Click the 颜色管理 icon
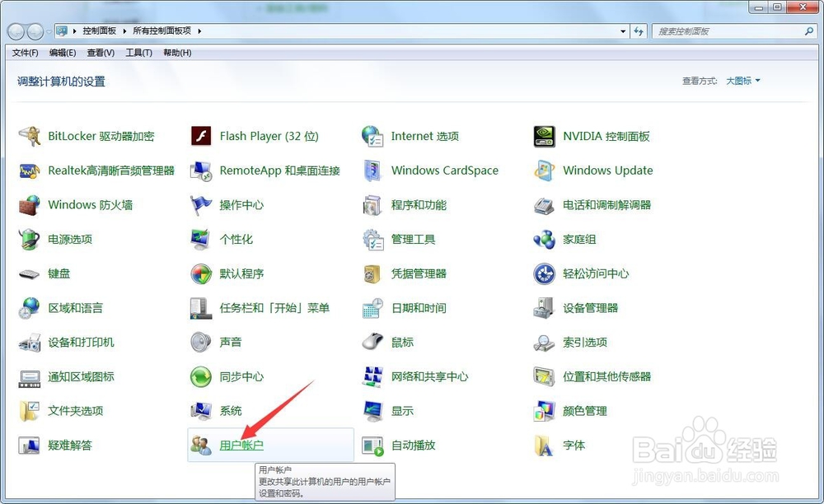 pos(544,411)
